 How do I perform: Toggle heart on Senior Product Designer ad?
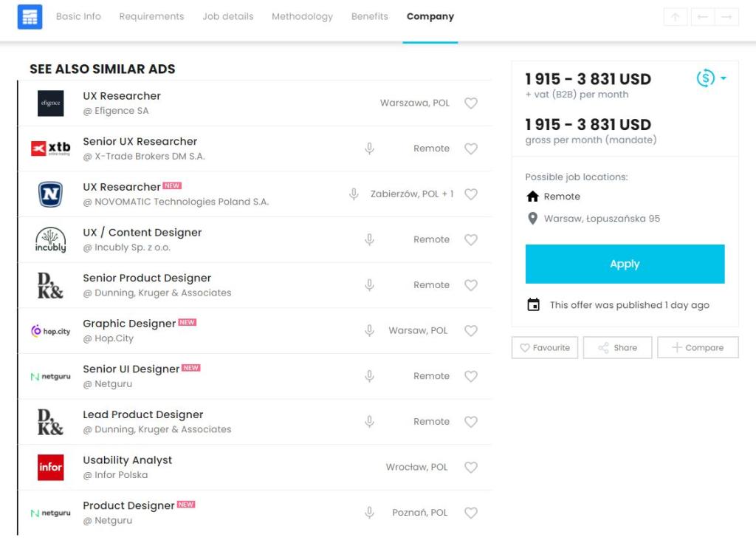pos(471,285)
